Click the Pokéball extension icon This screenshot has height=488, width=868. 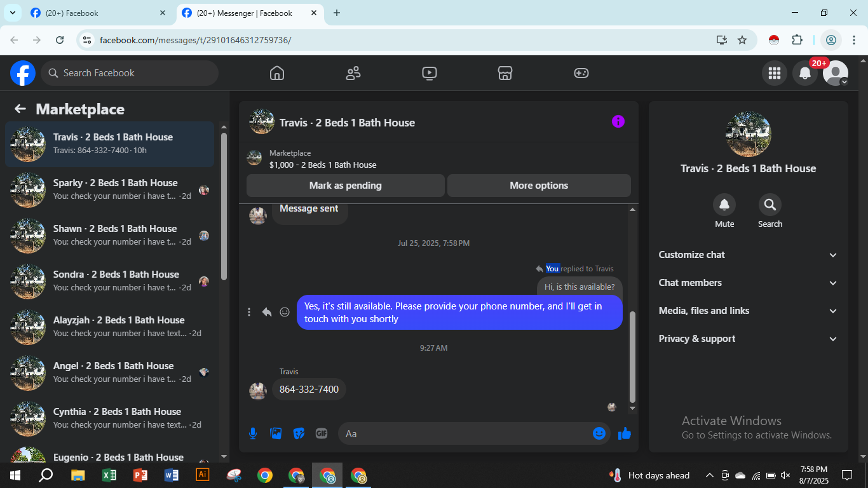click(773, 40)
